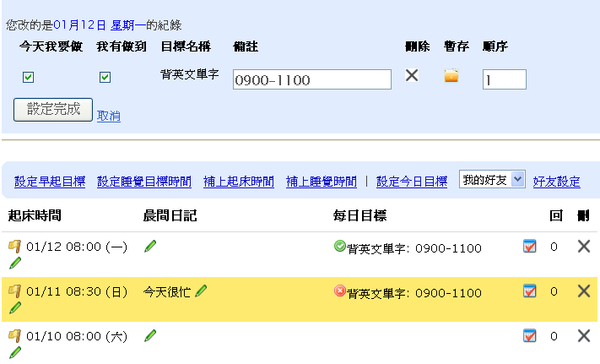Uncheck the 今天我要做 checkbox
Screen dimensions: 600x364
(28, 77)
